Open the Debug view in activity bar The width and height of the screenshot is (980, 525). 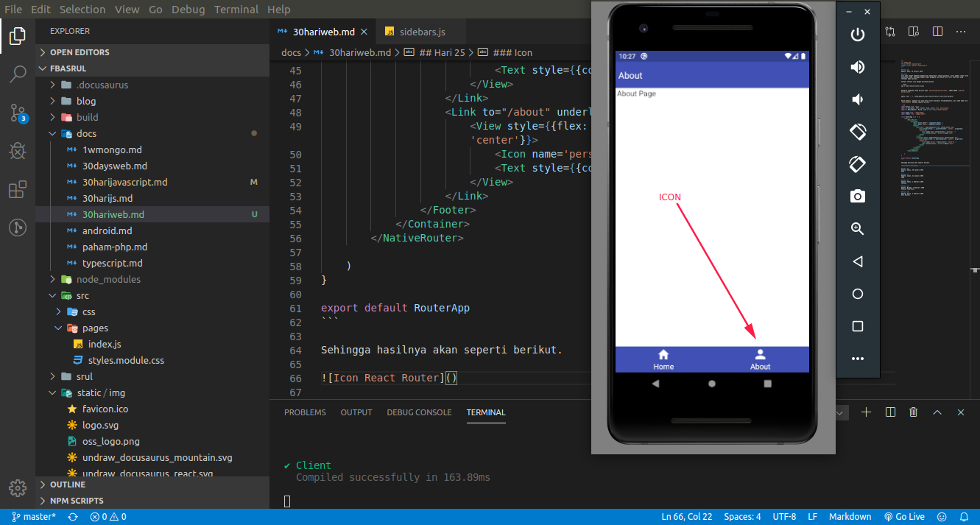click(x=18, y=151)
